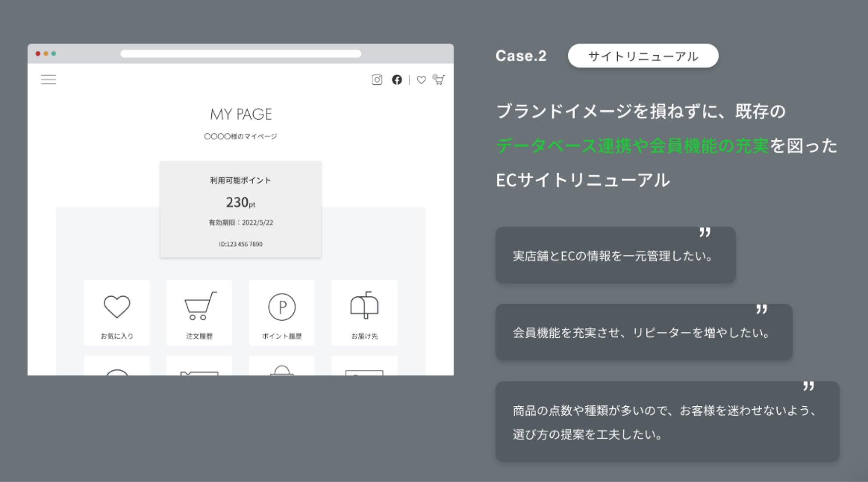Click the Case.2 label
Screen dimensions: 868x482
521,56
